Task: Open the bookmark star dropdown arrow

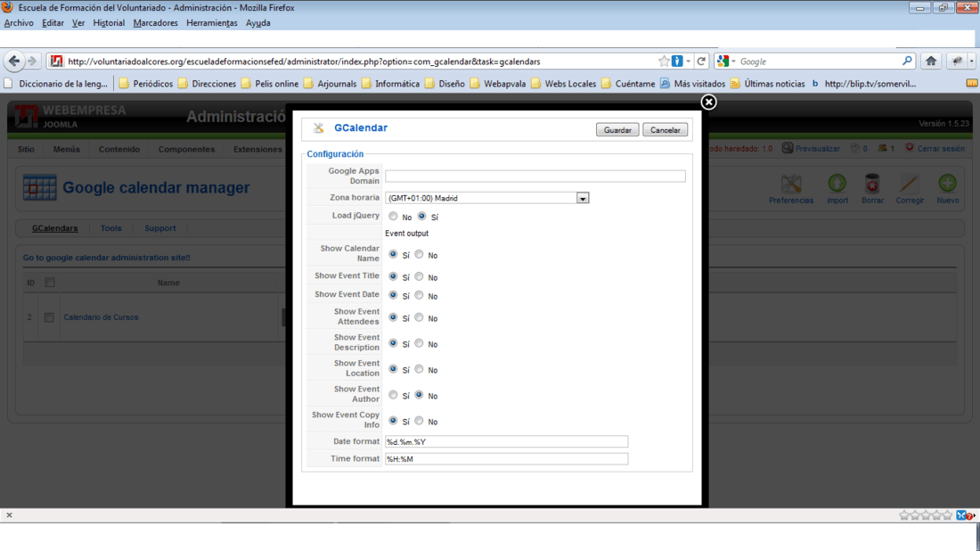Action: (688, 62)
